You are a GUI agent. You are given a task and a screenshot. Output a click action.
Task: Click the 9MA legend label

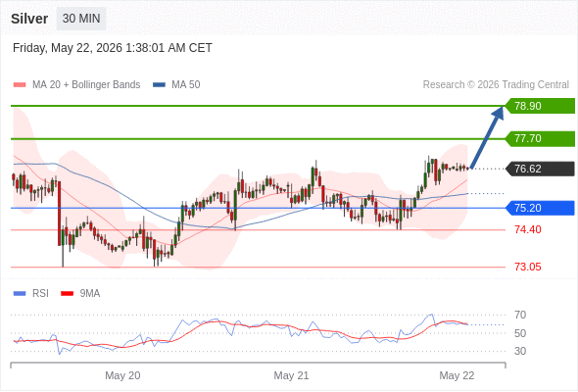point(90,294)
